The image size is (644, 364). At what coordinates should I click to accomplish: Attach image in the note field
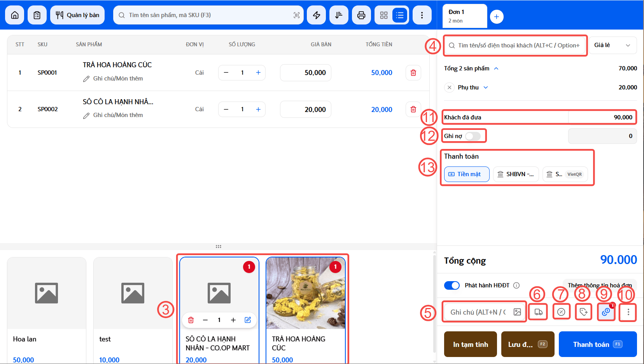[x=517, y=312]
